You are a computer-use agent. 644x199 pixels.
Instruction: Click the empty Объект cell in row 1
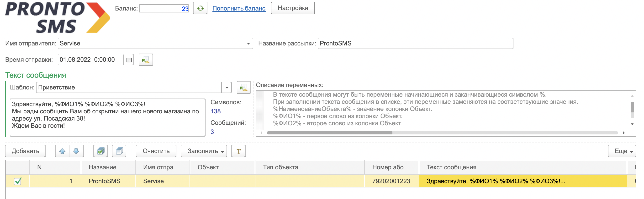coord(222,181)
